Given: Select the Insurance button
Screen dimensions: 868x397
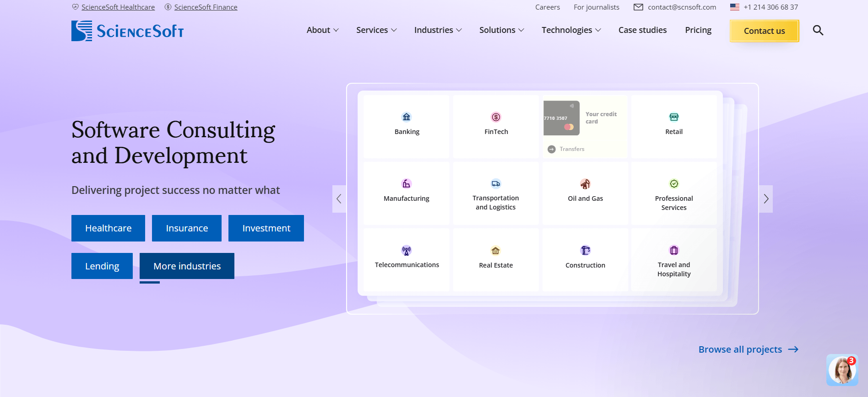Looking at the screenshot, I should [x=187, y=228].
